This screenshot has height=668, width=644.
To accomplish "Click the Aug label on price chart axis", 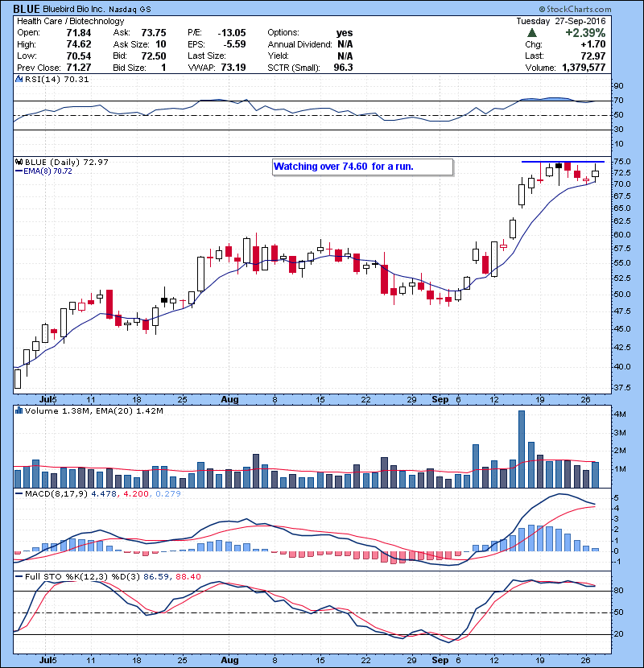I will [x=229, y=400].
